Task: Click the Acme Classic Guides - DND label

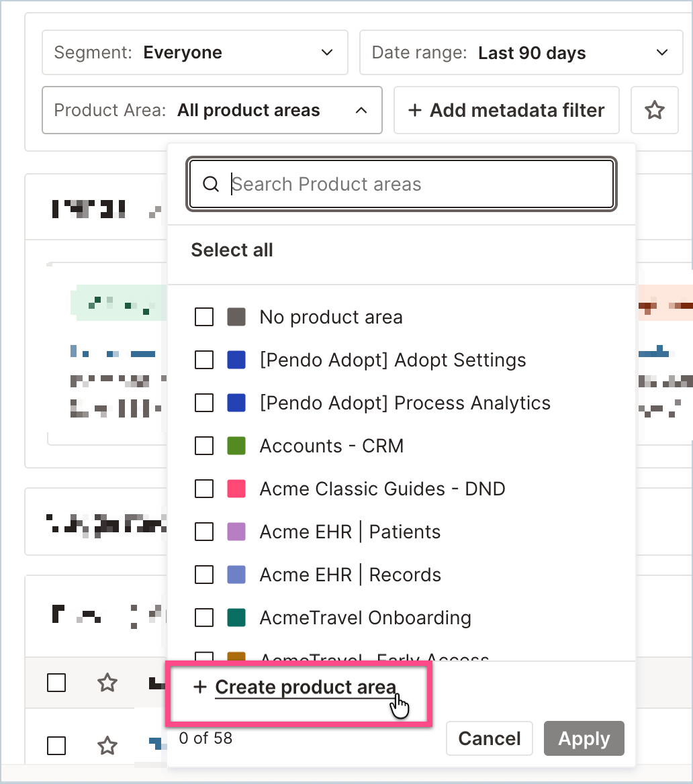Action: [x=383, y=489]
